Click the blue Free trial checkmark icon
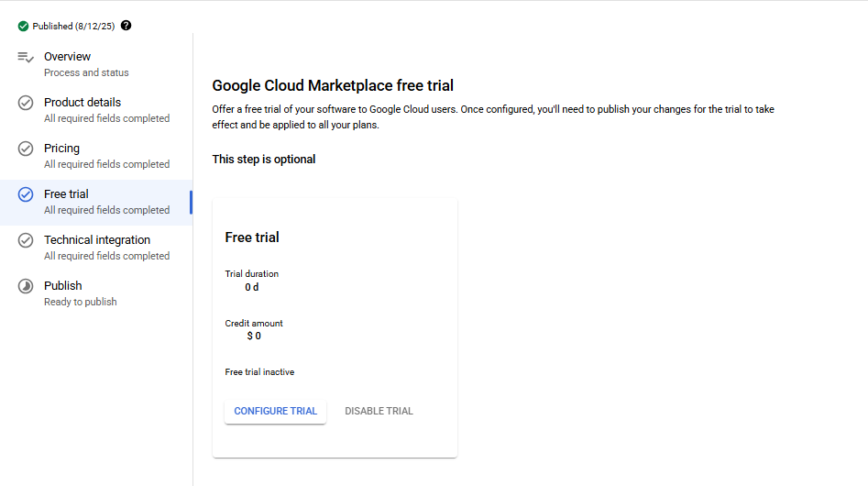868x486 pixels. (26, 194)
